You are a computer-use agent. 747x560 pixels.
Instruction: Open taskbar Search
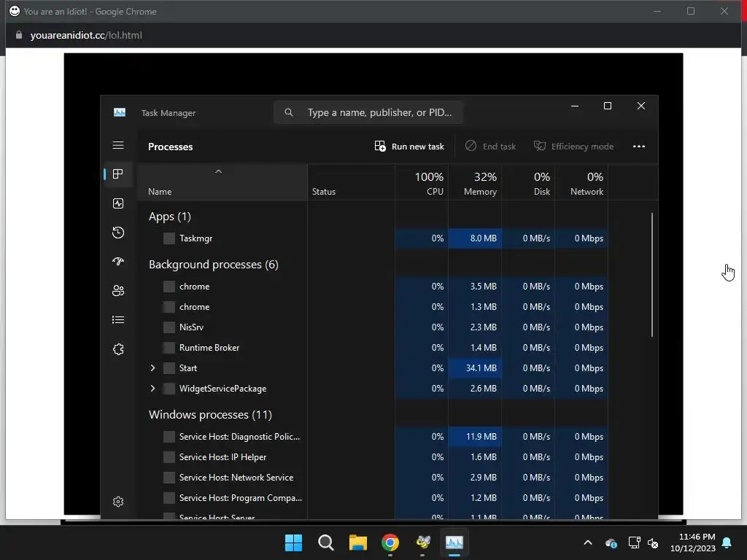click(x=326, y=542)
